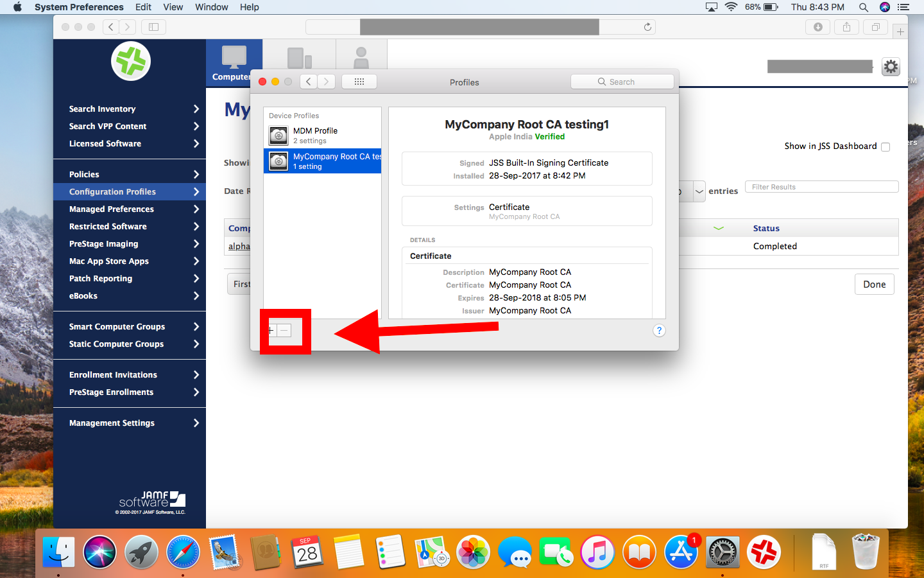Image resolution: width=924 pixels, height=578 pixels.
Task: Select MDM Profile in Device Profiles
Action: coord(322,136)
